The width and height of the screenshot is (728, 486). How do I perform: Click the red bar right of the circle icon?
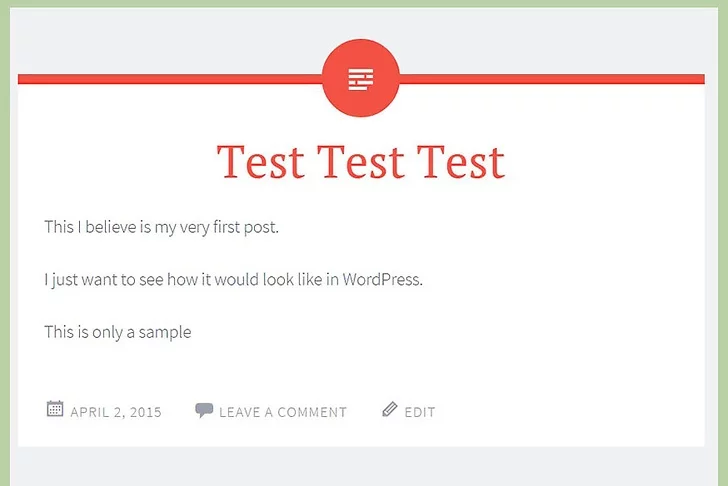pyautogui.click(x=550, y=79)
